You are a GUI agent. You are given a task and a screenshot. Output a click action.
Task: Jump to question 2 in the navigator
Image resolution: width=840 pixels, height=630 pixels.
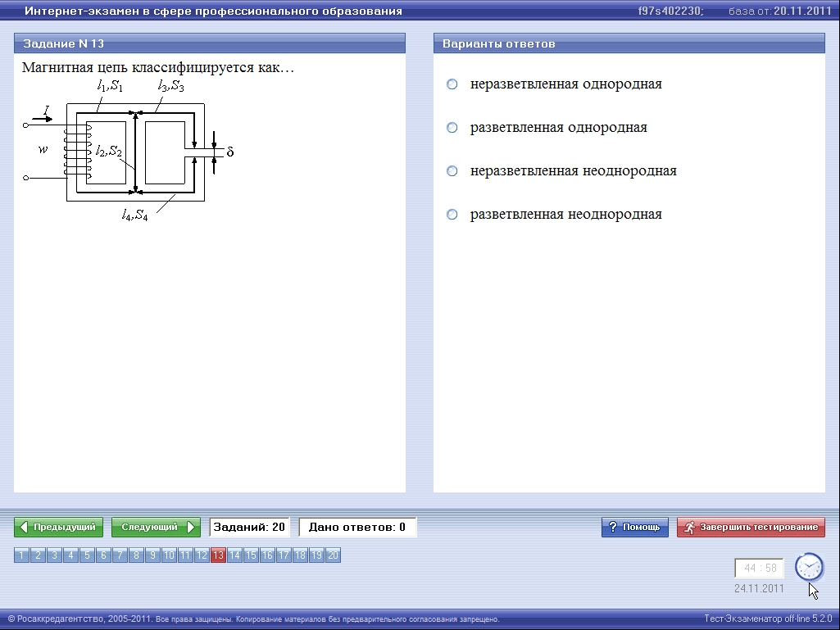38,555
